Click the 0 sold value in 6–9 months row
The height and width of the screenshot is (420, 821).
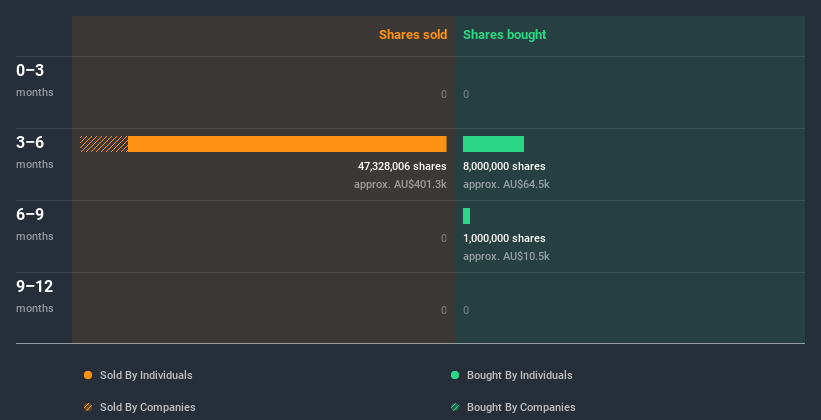pos(444,238)
